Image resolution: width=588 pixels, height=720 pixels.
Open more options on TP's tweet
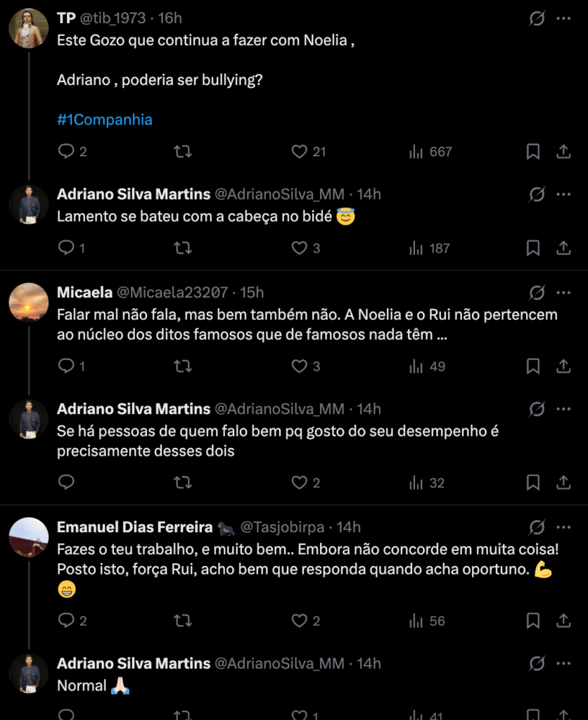point(563,18)
